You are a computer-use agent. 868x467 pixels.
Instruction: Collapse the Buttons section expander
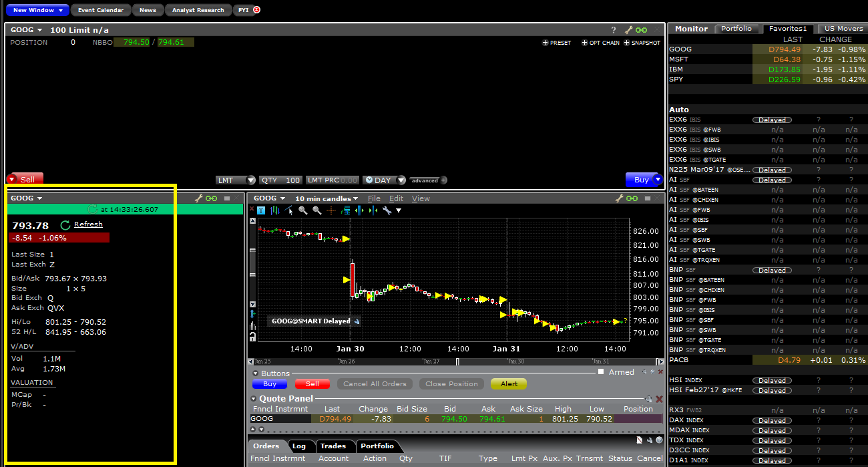tap(255, 373)
